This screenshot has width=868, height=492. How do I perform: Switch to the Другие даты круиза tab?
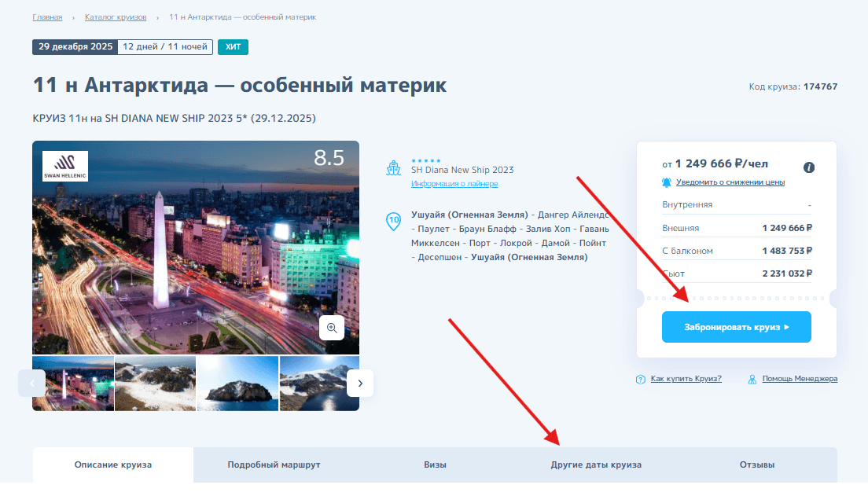(x=596, y=464)
